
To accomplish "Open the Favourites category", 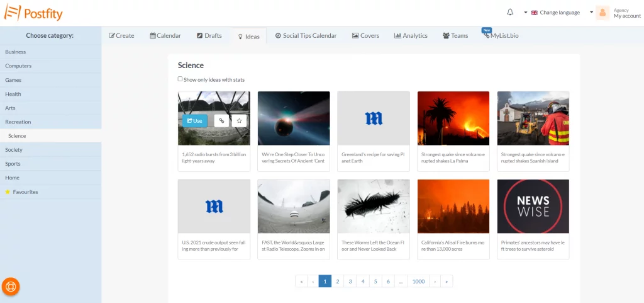I will click(50, 192).
